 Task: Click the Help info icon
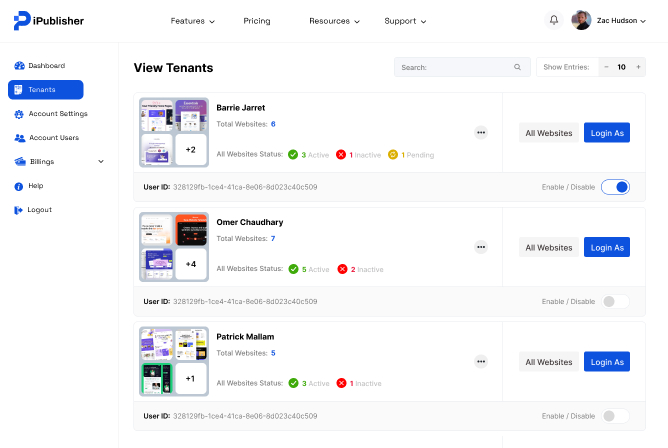pyautogui.click(x=19, y=186)
